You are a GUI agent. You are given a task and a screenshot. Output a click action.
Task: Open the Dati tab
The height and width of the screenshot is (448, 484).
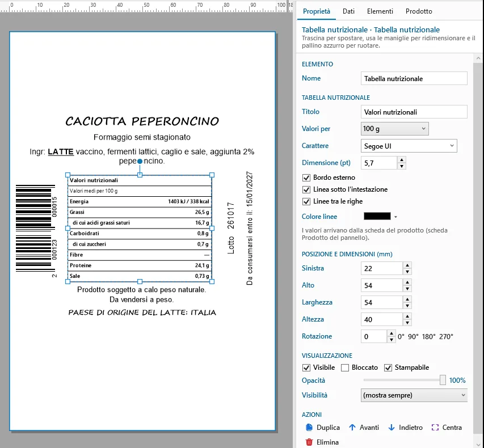(x=348, y=11)
